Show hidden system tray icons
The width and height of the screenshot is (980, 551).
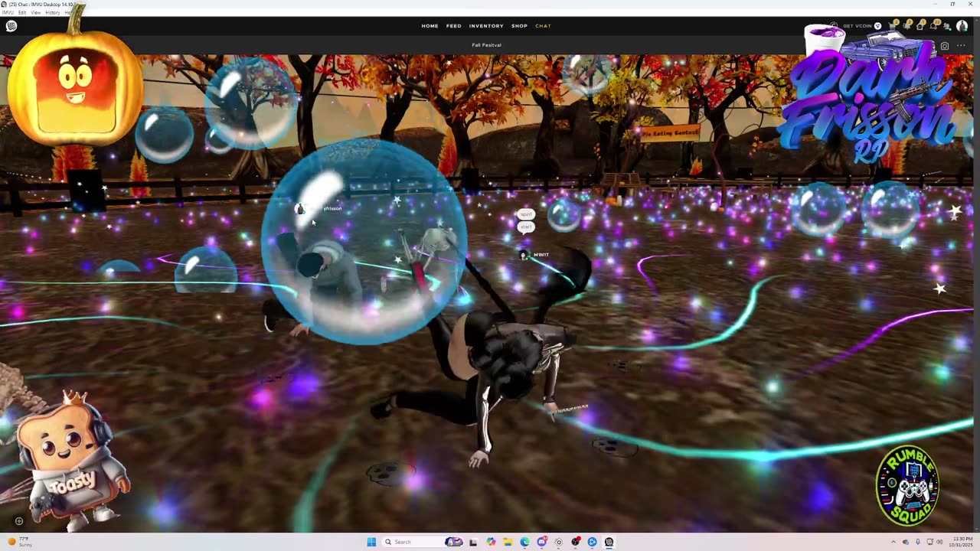[x=893, y=542]
